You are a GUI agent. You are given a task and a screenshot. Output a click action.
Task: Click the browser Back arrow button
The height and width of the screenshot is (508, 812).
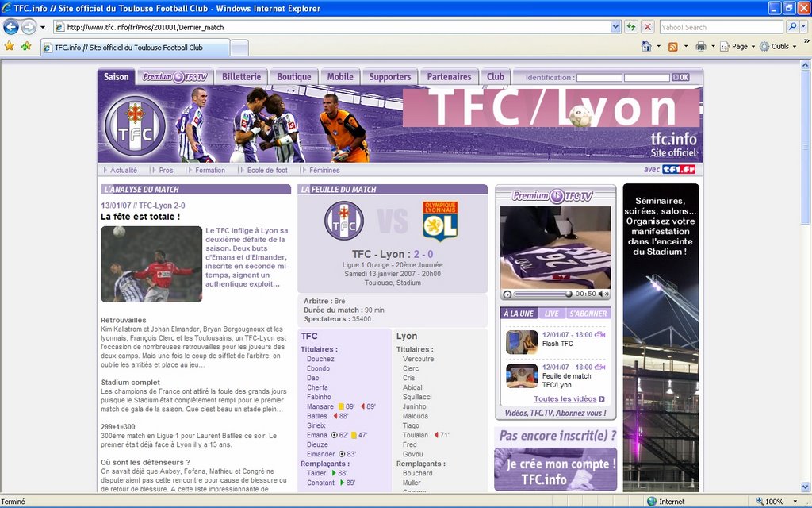(11, 26)
